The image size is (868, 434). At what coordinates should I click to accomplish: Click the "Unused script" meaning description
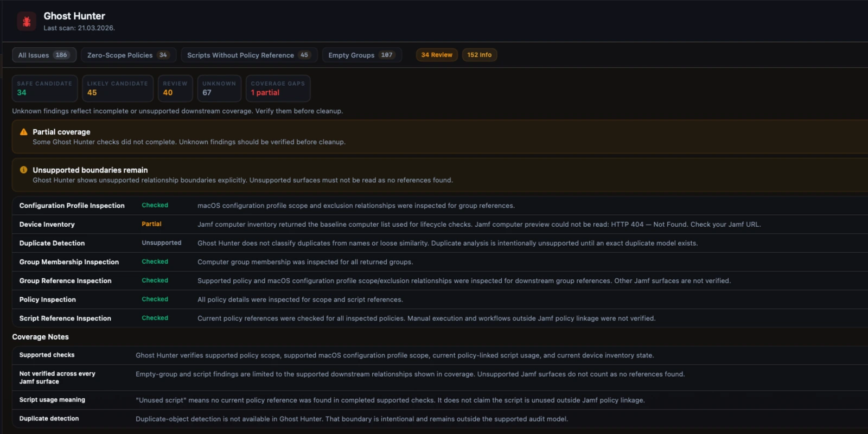coord(390,400)
